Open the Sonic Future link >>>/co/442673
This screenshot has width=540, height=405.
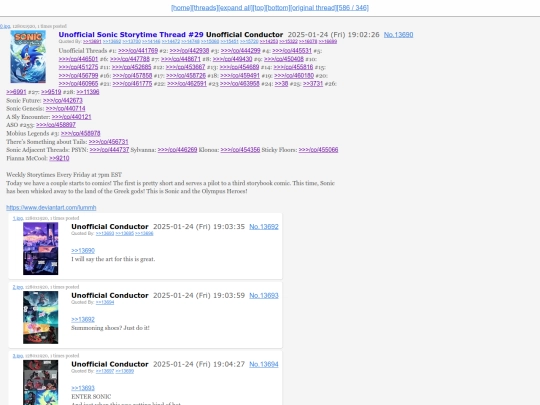[63, 100]
